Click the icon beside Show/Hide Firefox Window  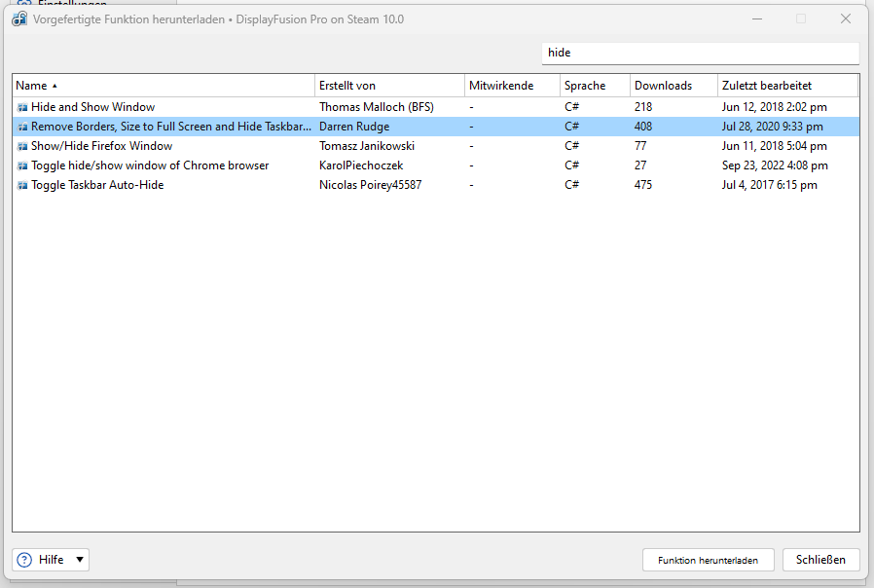[x=22, y=146]
